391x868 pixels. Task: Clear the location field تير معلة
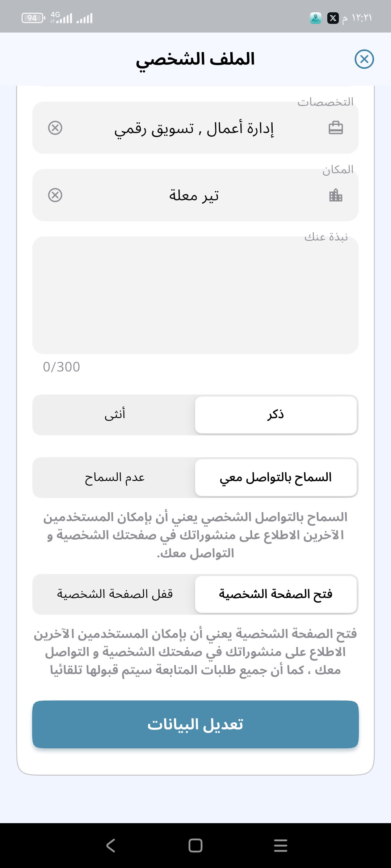point(55,195)
